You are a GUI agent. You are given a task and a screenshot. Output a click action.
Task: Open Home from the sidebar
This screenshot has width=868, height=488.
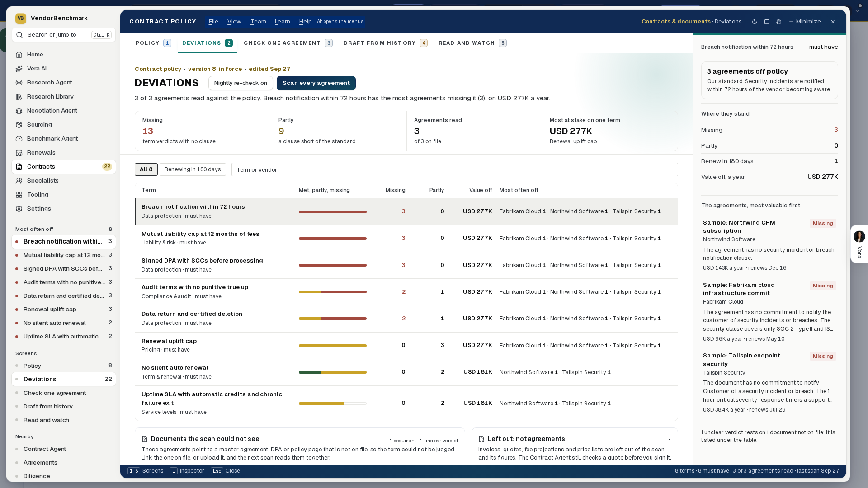(63, 55)
